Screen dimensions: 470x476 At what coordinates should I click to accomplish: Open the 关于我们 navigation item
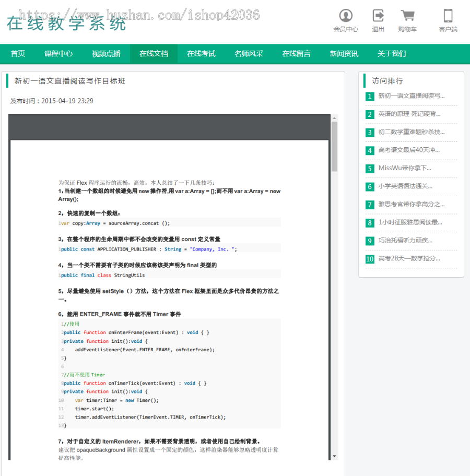point(391,54)
